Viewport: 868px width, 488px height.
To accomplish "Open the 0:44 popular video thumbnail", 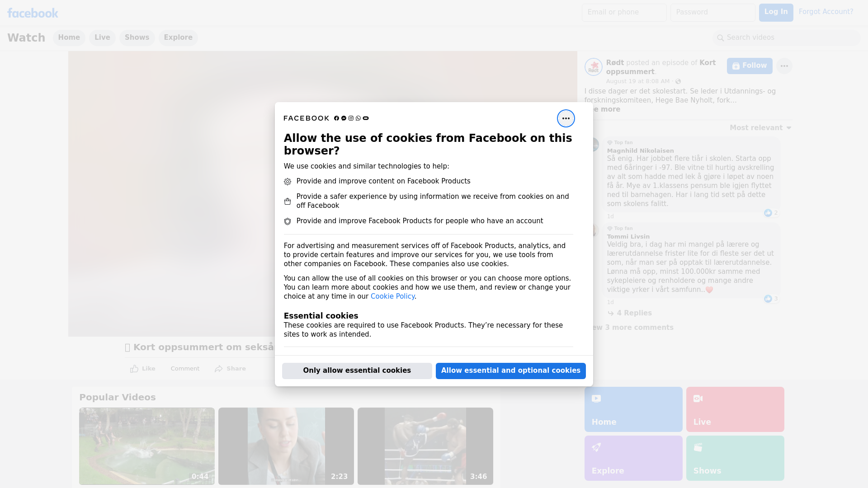I will [147, 446].
